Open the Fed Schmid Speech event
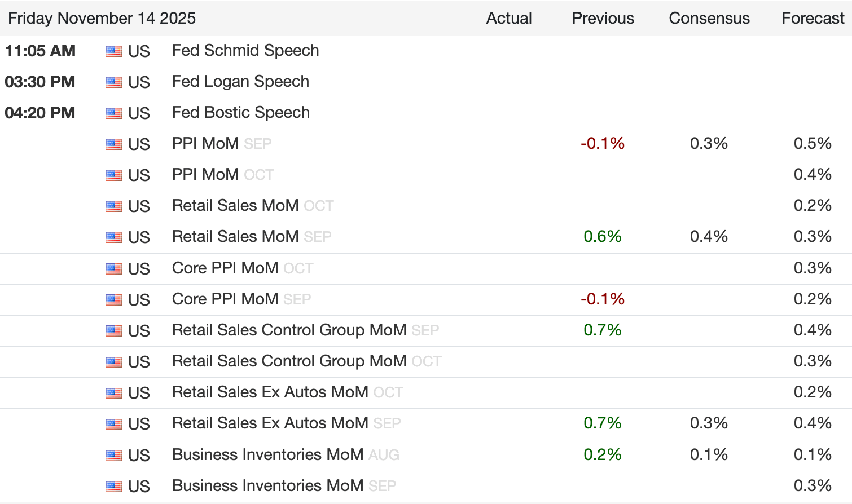 click(x=245, y=51)
